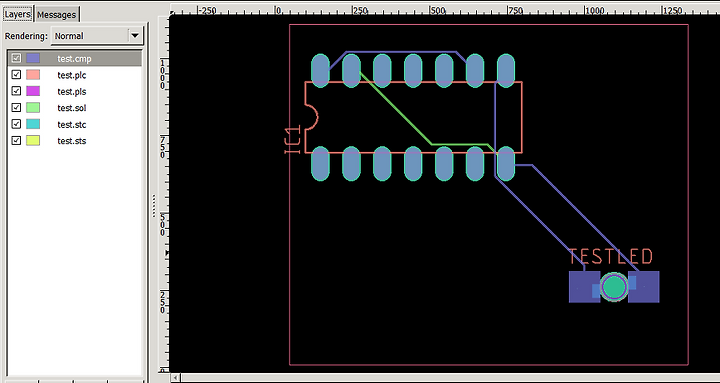Click the horizontal scrollbar left arrow
The image size is (720, 383).
tap(175, 378)
